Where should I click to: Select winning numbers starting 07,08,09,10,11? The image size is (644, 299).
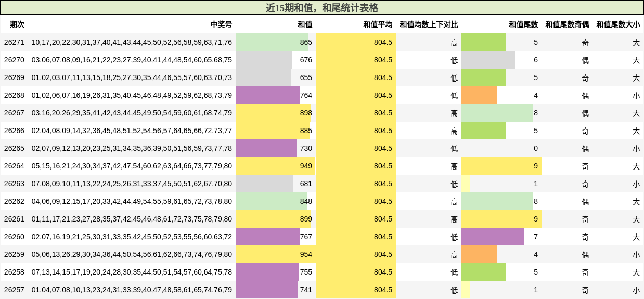coord(132,184)
